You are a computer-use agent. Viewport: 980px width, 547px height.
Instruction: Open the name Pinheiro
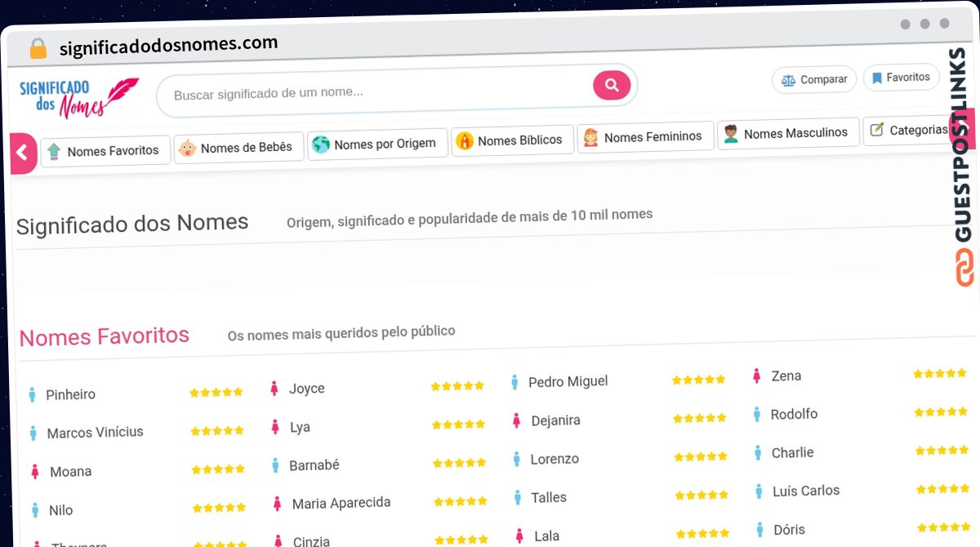(71, 394)
